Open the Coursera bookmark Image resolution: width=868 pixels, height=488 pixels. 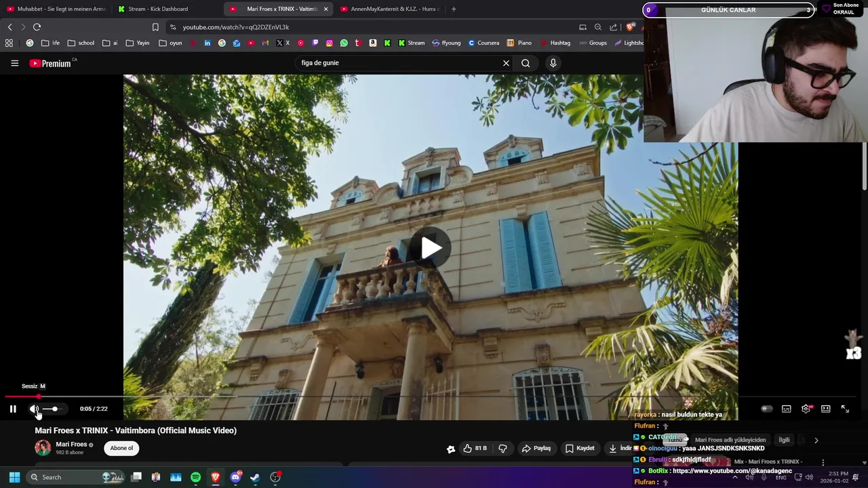pyautogui.click(x=483, y=43)
